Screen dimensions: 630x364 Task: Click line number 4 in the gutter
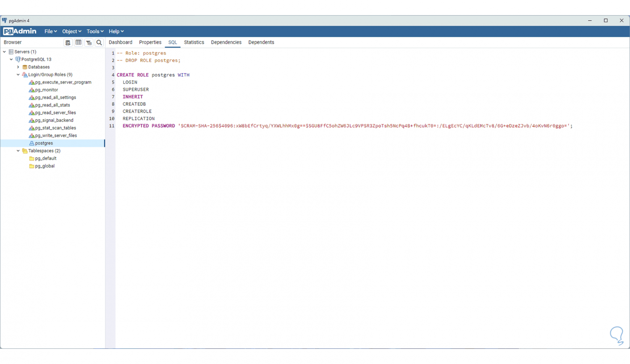[x=113, y=75]
